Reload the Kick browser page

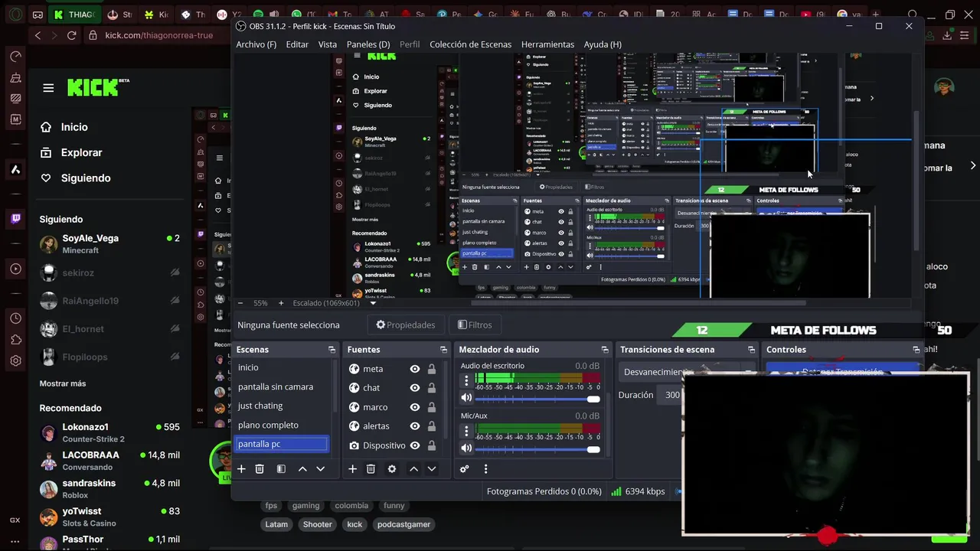(x=72, y=35)
